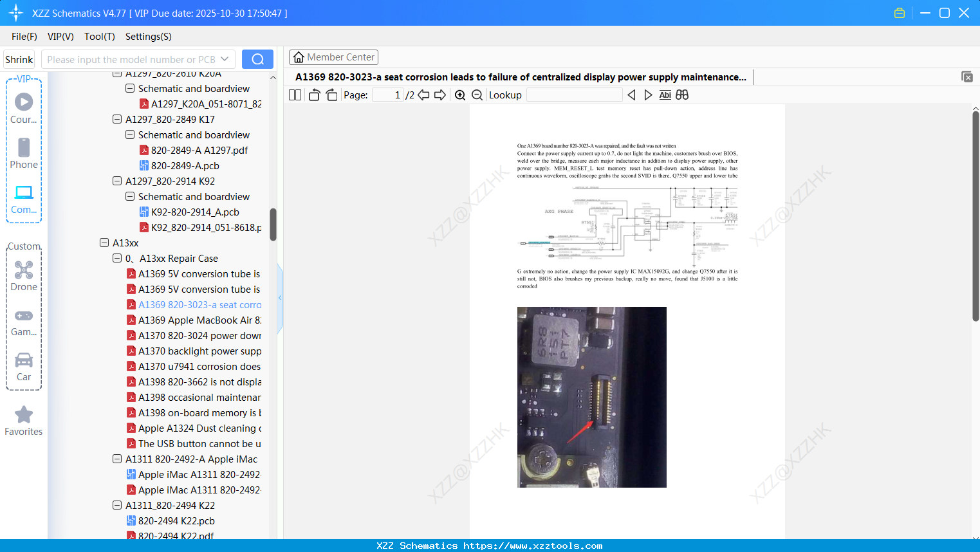The image size is (980, 552).
Task: Select the A1369 820-3023-a document tab
Action: tap(521, 77)
